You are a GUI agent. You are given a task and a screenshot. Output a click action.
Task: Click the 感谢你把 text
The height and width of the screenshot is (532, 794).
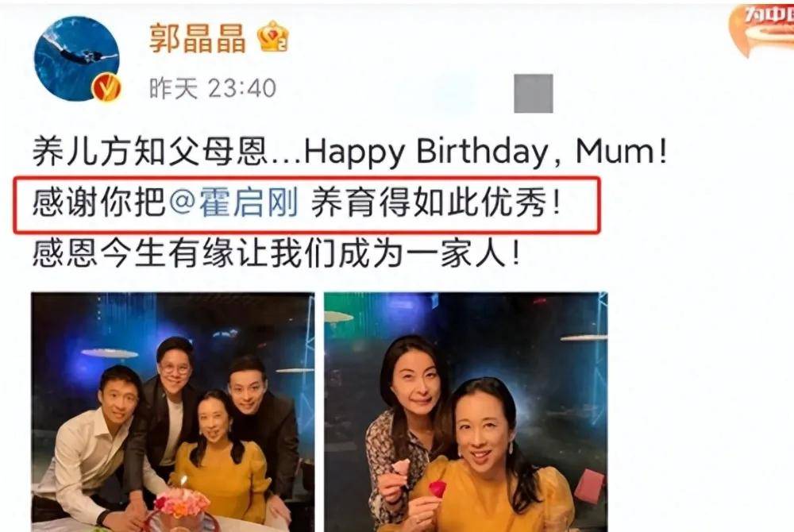click(99, 203)
